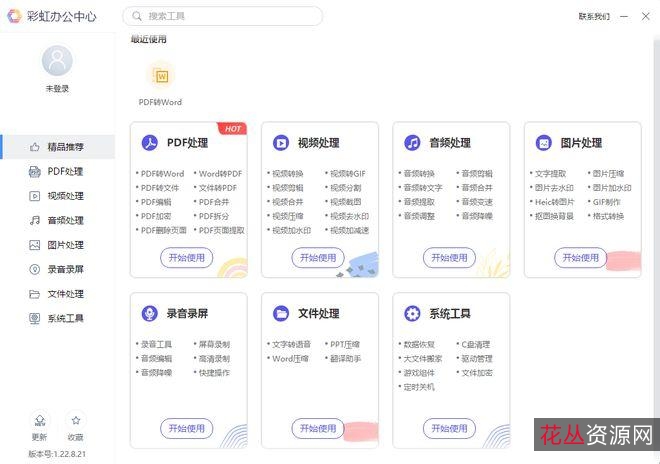Click 开始使用 on the PDF处理 card
Image resolution: width=660 pixels, height=464 pixels.
(186, 258)
